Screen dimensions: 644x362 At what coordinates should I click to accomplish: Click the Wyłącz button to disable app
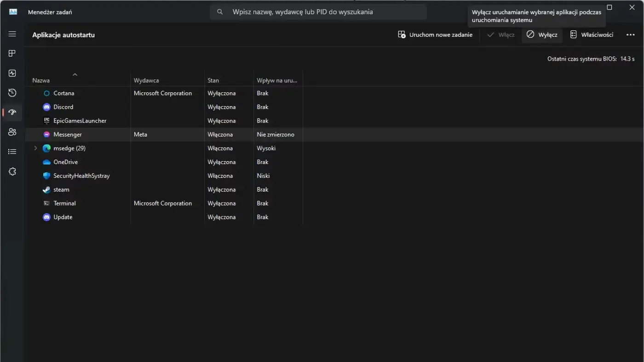click(x=542, y=35)
